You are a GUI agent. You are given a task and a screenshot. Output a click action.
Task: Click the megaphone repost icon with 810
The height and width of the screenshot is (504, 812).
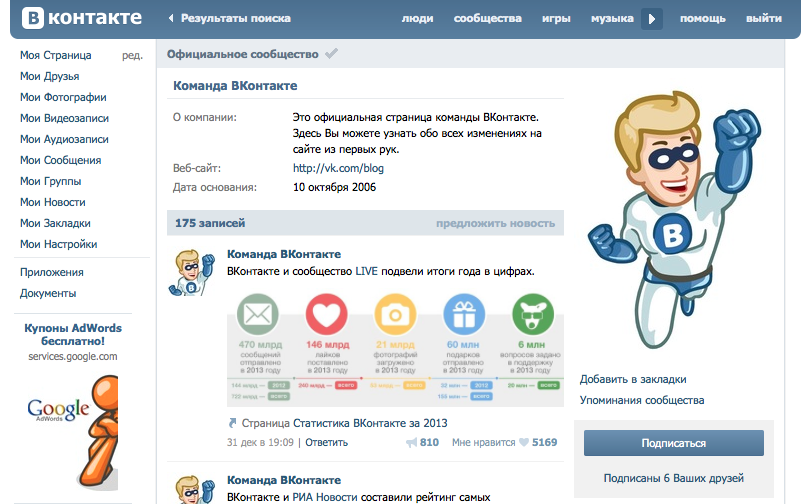pyautogui.click(x=411, y=442)
